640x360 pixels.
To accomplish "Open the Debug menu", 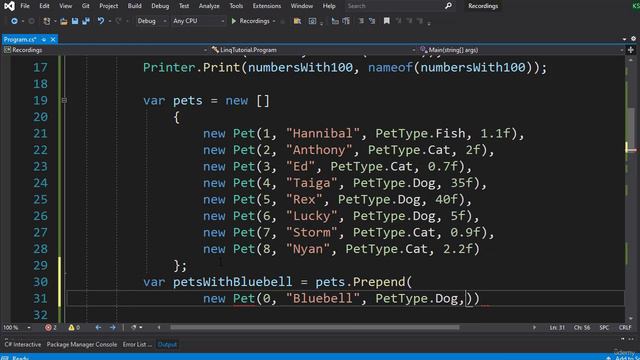I will coord(160,6).
